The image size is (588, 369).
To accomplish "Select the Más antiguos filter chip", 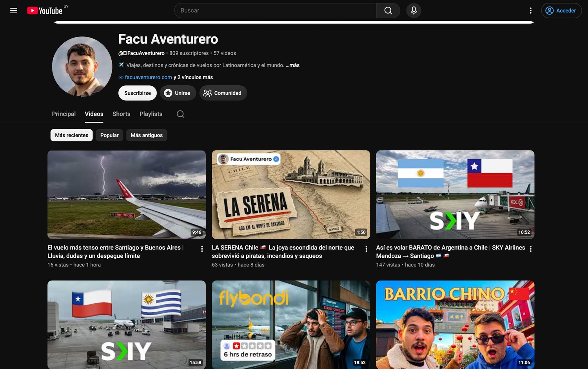I will tap(147, 135).
